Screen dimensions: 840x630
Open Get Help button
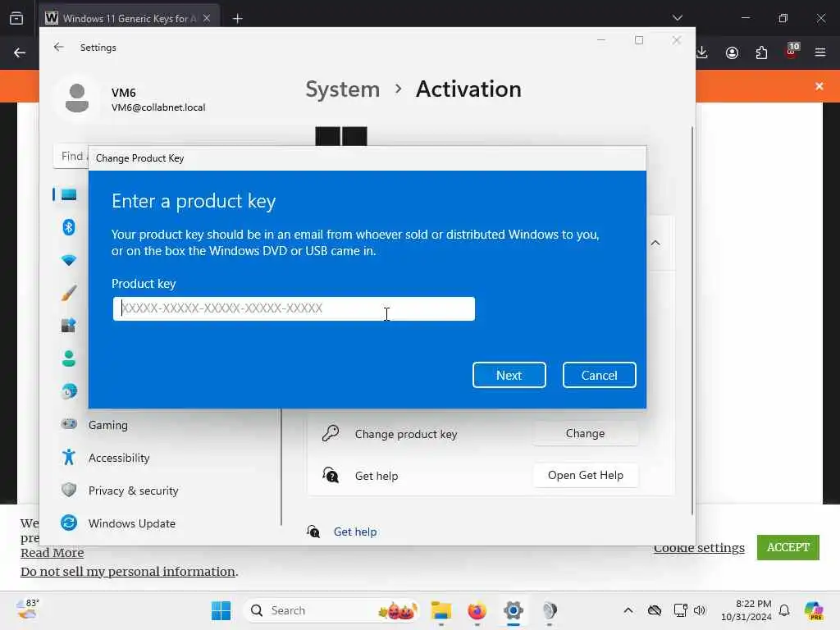pyautogui.click(x=585, y=475)
